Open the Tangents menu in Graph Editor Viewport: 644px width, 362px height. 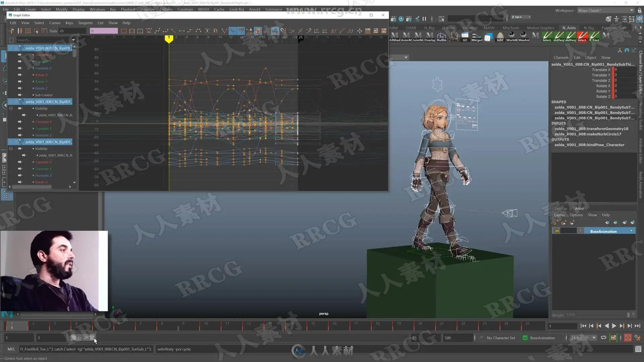click(x=85, y=23)
